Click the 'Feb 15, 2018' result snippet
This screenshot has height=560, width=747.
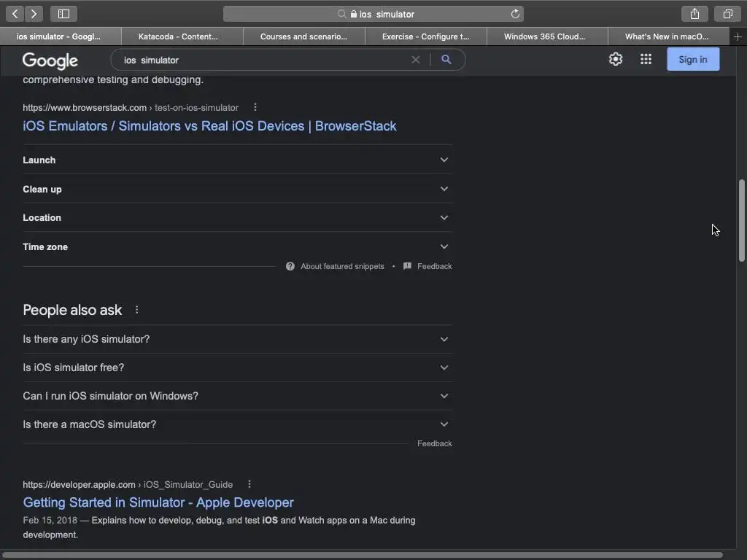coord(219,528)
